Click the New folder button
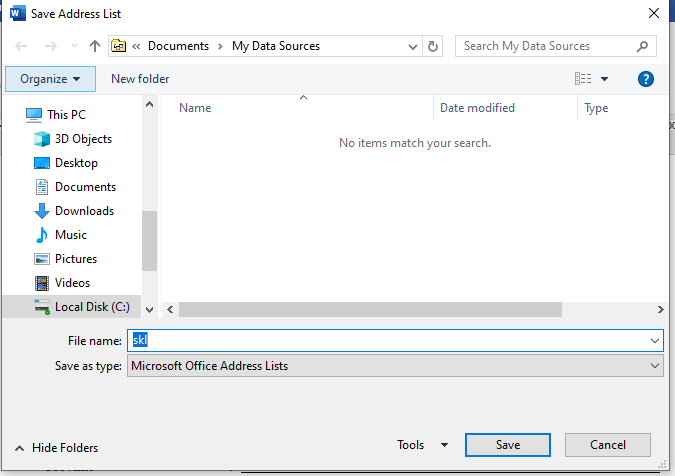Screen dimensions: 675x476 pyautogui.click(x=140, y=79)
